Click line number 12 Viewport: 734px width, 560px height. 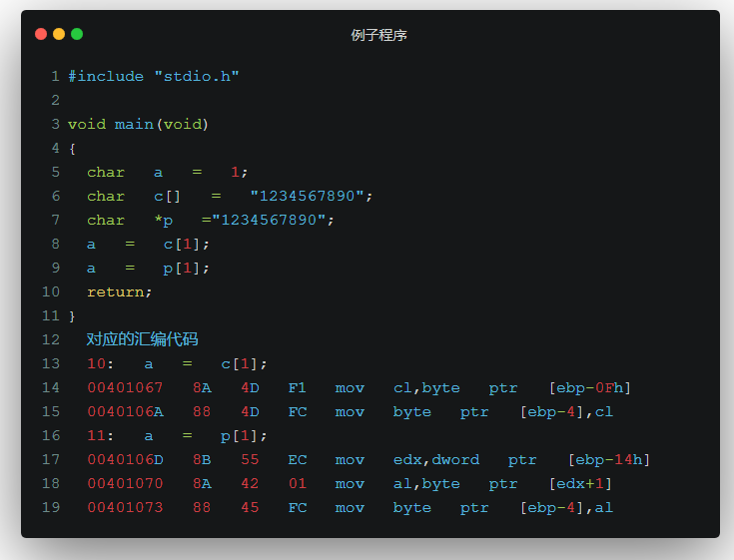51,339
